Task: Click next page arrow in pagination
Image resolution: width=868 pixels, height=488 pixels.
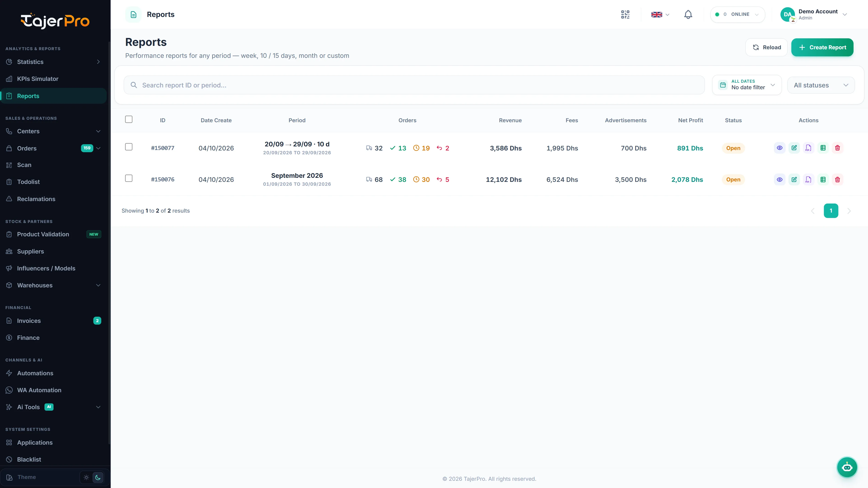Action: (849, 211)
